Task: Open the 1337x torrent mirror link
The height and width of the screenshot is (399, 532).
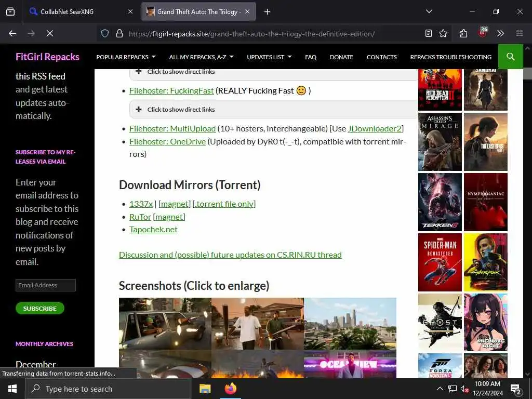Action: pyautogui.click(x=141, y=204)
